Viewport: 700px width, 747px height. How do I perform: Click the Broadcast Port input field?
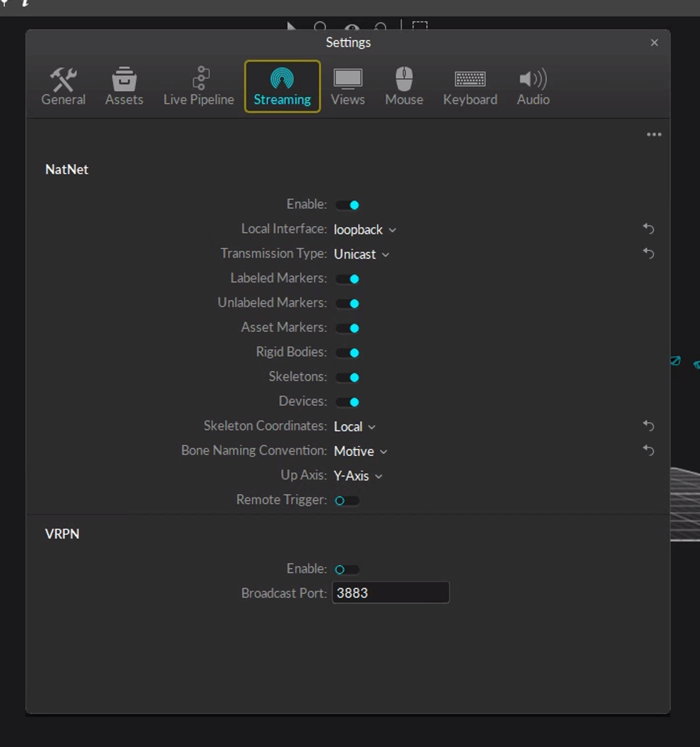[390, 593]
